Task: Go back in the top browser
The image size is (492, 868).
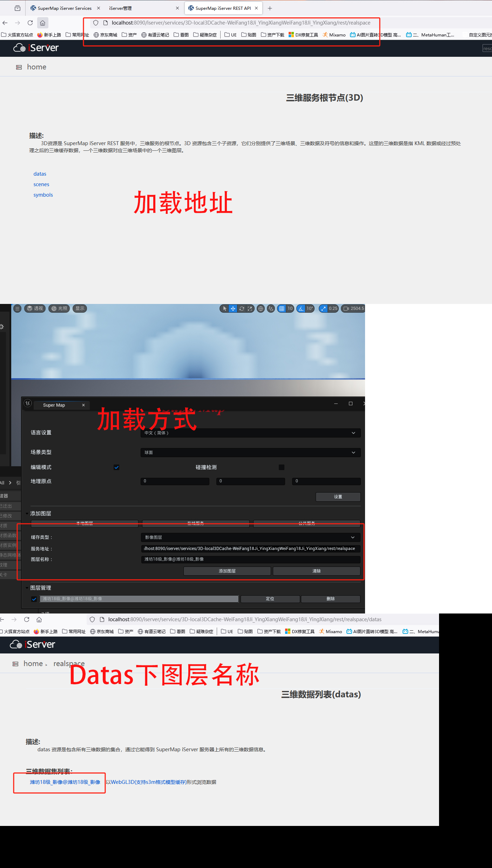Action: (5, 23)
